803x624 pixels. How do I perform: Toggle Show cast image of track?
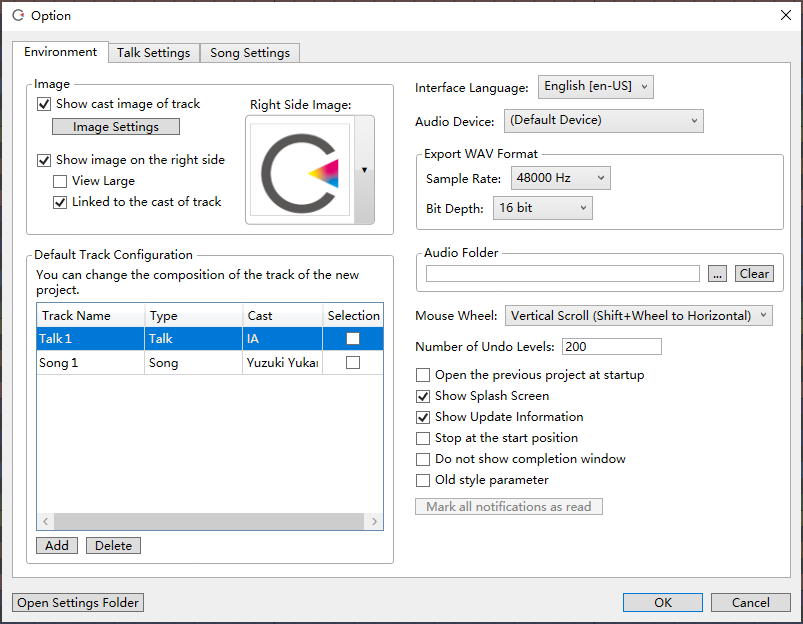point(44,104)
